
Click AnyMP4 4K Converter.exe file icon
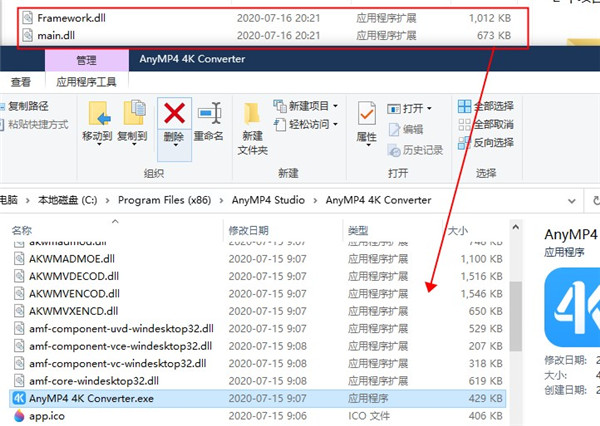coord(19,398)
